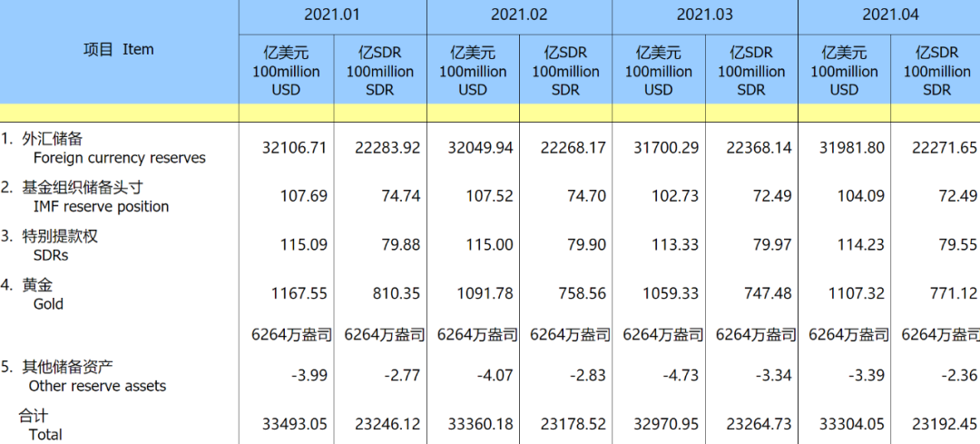This screenshot has width=980, height=444.
Task: Click 亿SDR subheader under 2021.02
Action: click(x=566, y=71)
